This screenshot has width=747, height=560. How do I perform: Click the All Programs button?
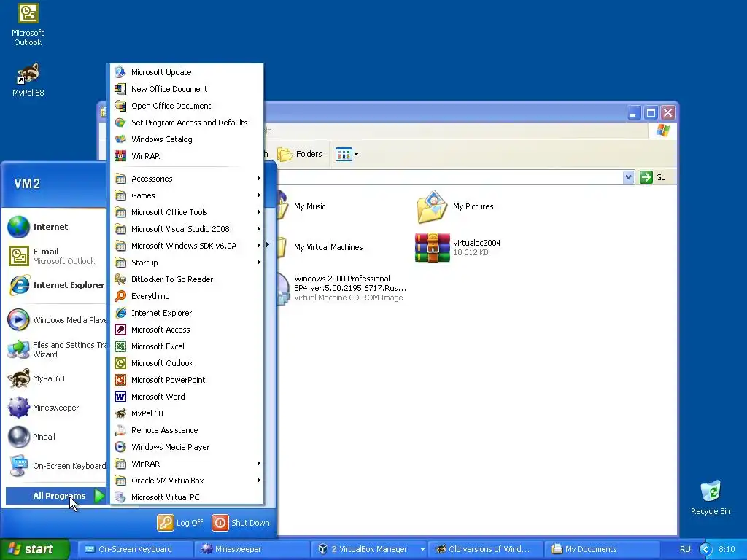[x=55, y=496]
